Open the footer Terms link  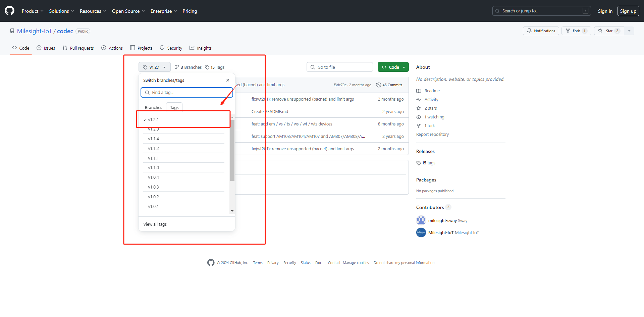point(258,263)
